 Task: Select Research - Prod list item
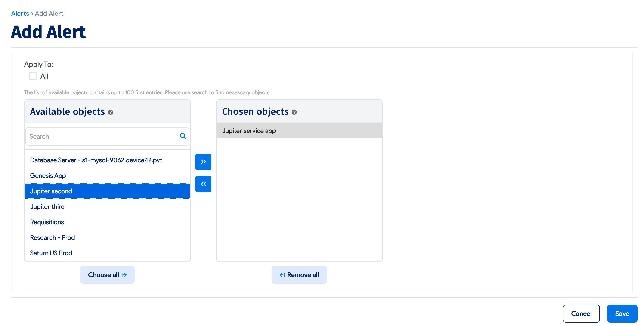click(53, 238)
